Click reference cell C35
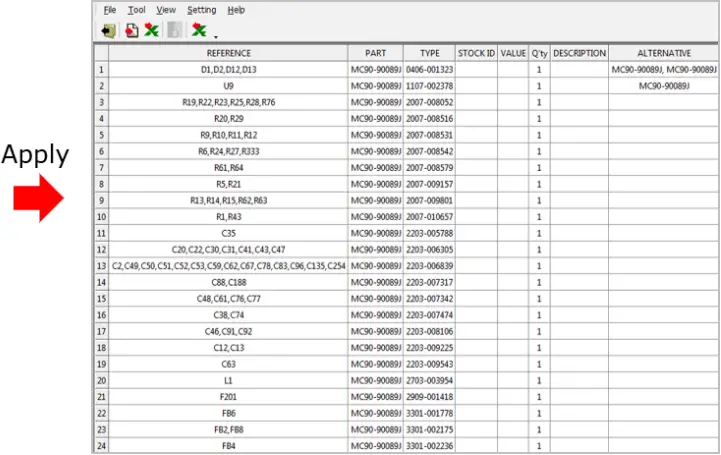The height and width of the screenshot is (455, 721). tap(229, 233)
